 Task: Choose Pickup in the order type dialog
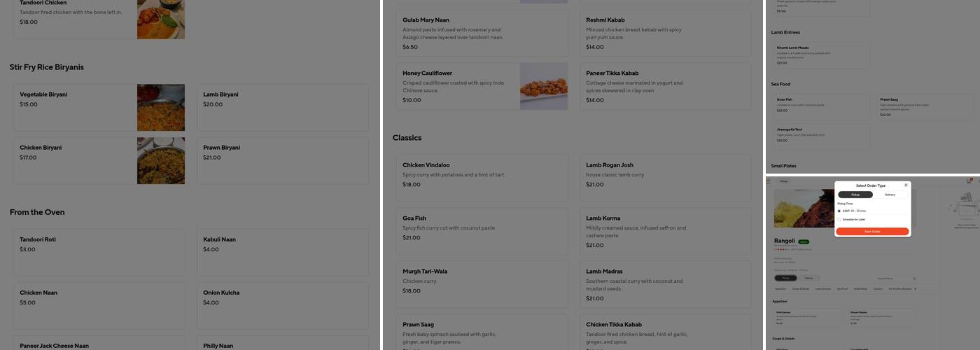coord(855,195)
